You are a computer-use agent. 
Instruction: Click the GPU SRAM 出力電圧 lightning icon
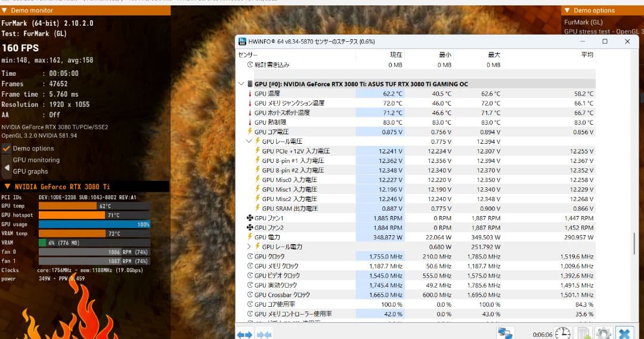click(258, 208)
